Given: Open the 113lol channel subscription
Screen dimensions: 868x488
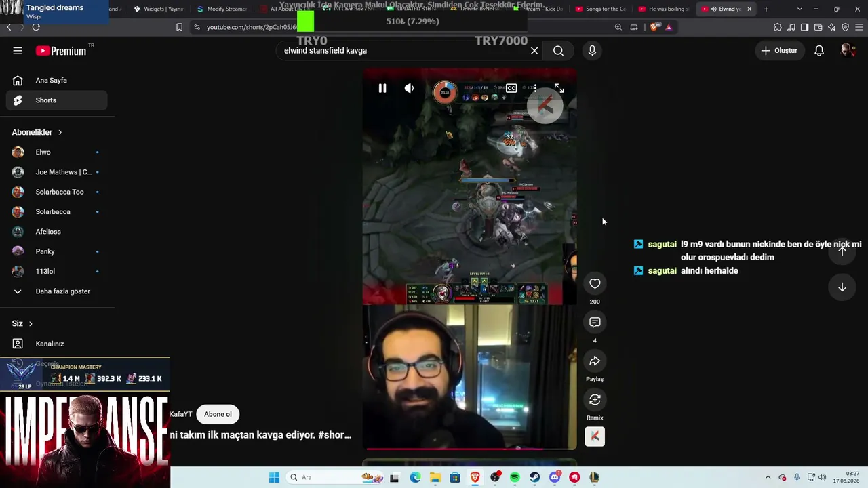Looking at the screenshot, I should (x=57, y=272).
